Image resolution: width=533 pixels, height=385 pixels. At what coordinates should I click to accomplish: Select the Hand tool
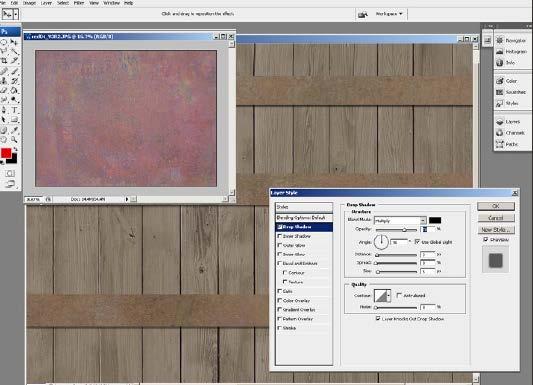click(4, 139)
